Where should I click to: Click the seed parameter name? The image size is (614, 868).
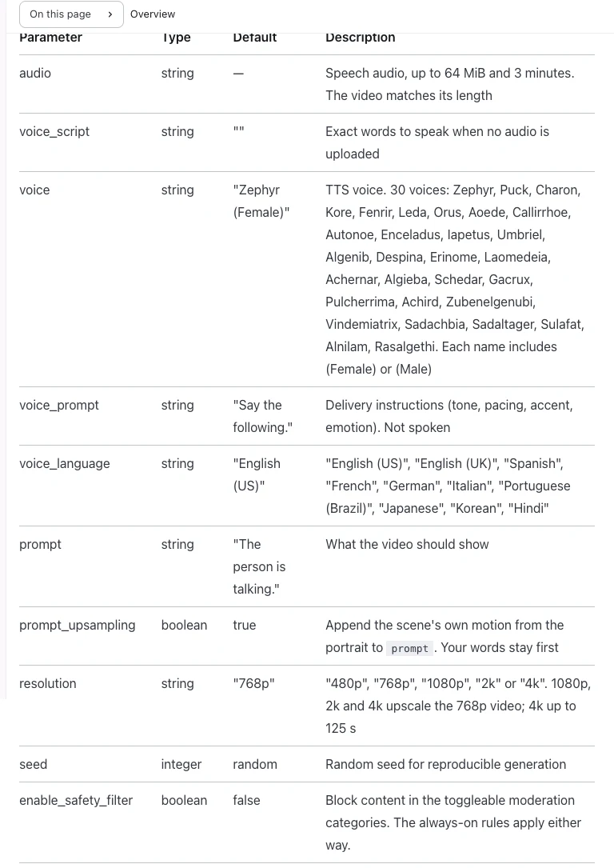point(34,765)
